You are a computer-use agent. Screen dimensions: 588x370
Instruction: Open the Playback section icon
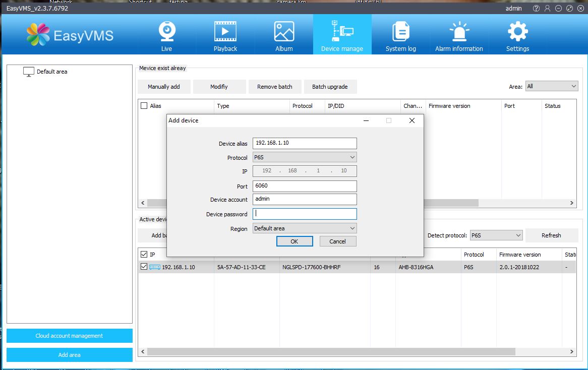coord(225,31)
